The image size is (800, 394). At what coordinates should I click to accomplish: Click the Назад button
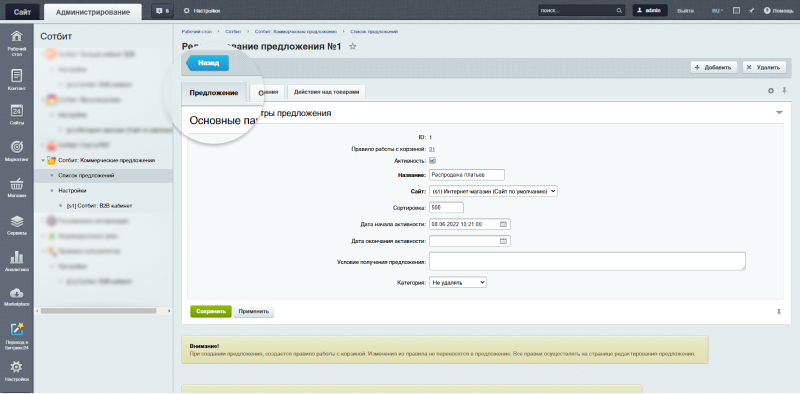tap(207, 63)
